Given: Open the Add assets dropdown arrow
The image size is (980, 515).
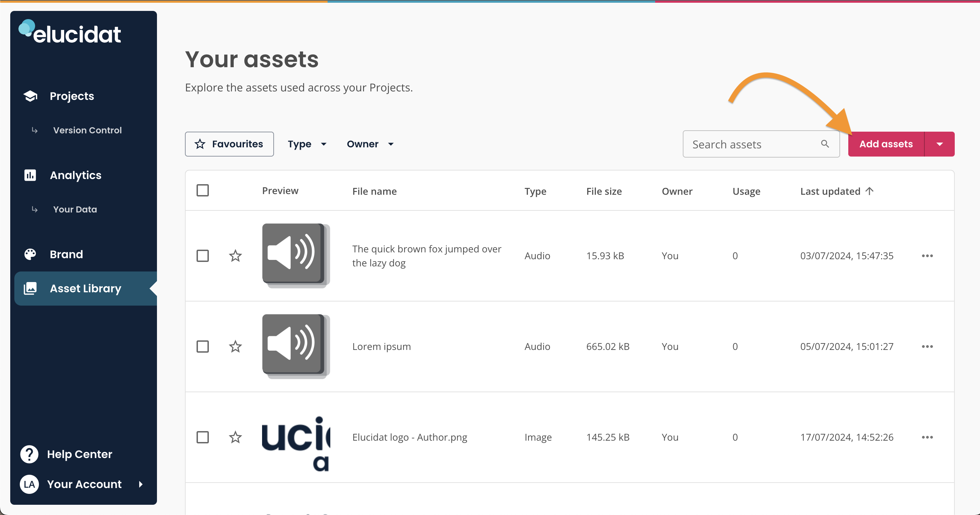Looking at the screenshot, I should [x=940, y=144].
